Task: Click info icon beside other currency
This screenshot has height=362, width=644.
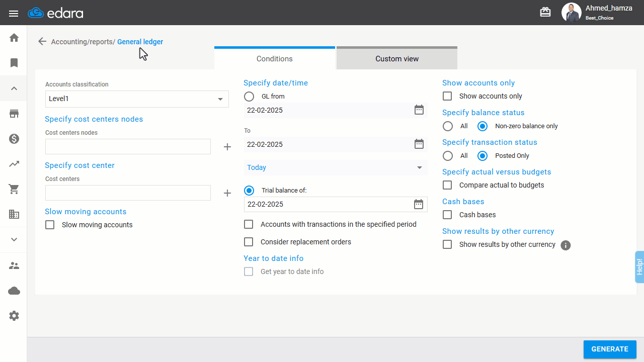Action: [566, 245]
